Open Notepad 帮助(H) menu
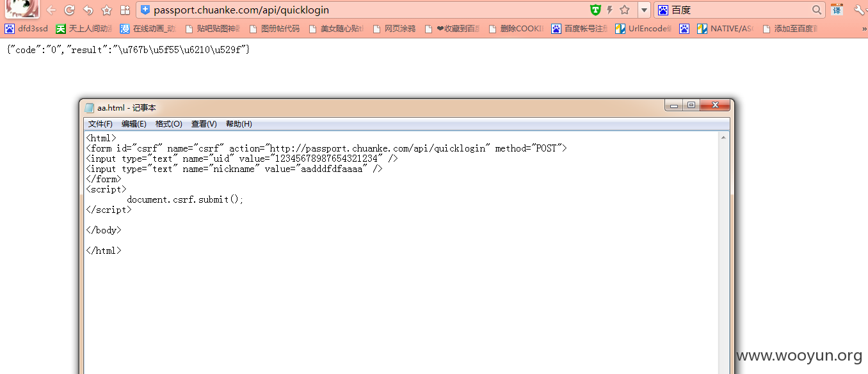The height and width of the screenshot is (374, 868). point(239,124)
